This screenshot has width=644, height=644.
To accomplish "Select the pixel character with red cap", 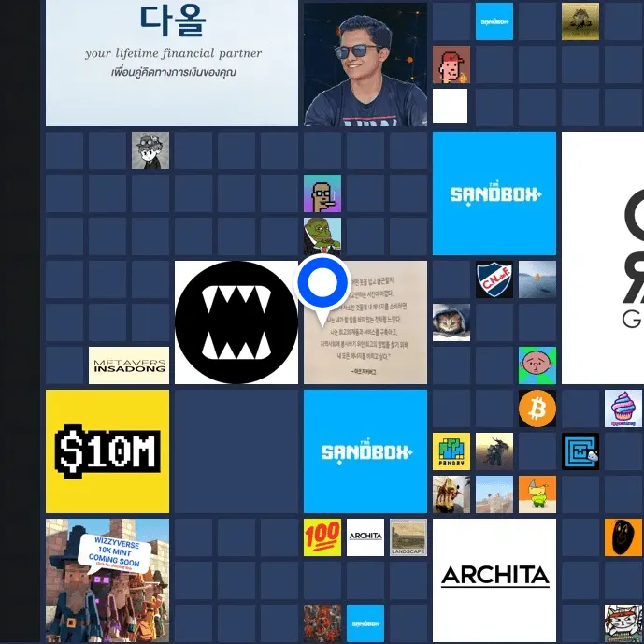I will point(451,64).
